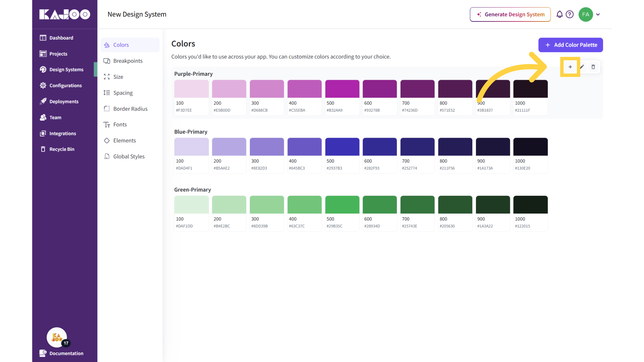Select Purple-Primary 300 swatch #D688CB
Viewport: 644px width, 362px height.
pyautogui.click(x=267, y=98)
